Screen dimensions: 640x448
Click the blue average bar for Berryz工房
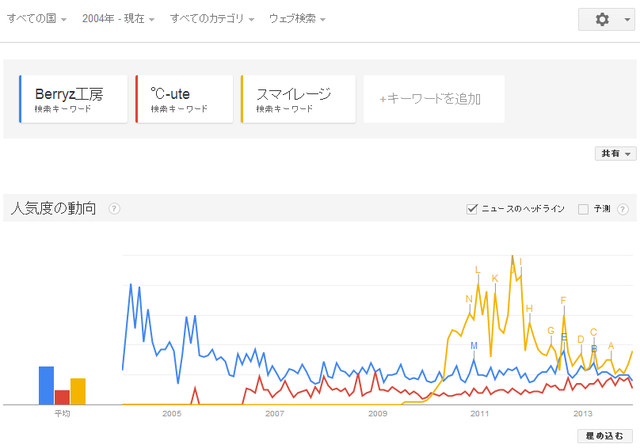point(46,386)
